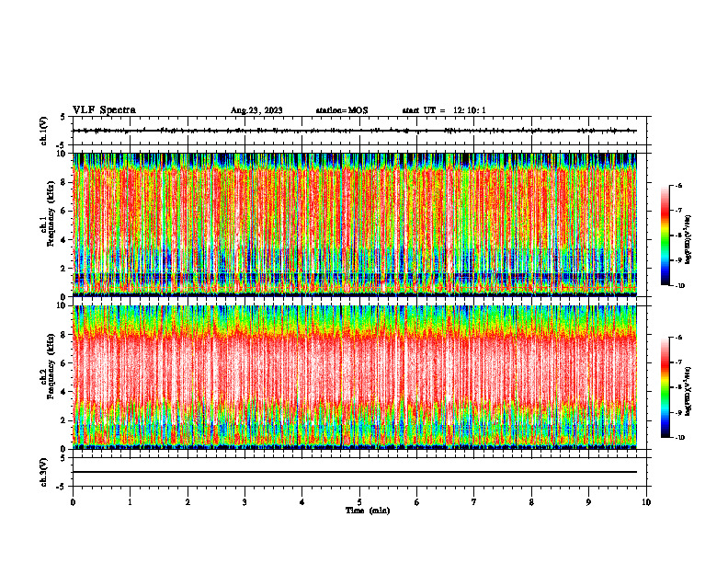Click the "-6" tick on ch.2 color bar
This screenshot has height=563, width=728.
[678, 338]
